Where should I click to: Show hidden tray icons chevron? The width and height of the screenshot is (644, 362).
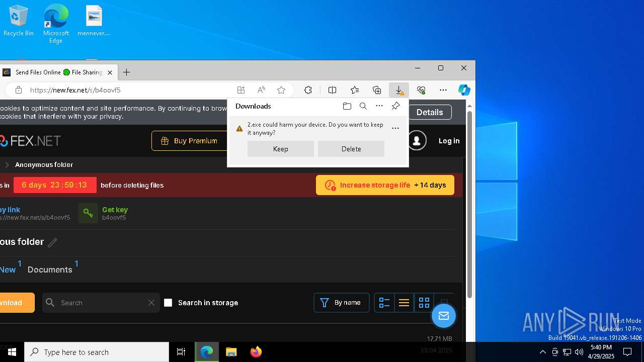click(x=542, y=352)
